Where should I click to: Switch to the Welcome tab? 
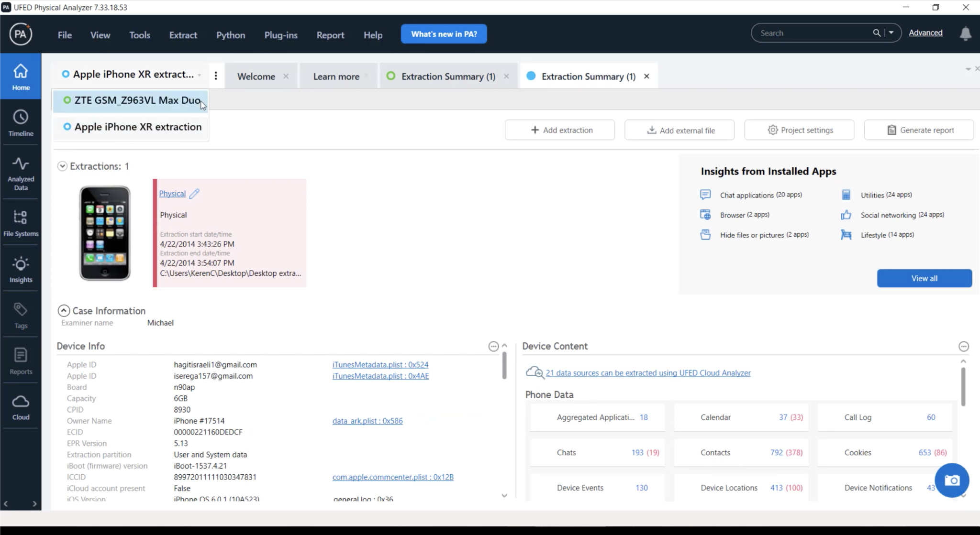tap(256, 76)
